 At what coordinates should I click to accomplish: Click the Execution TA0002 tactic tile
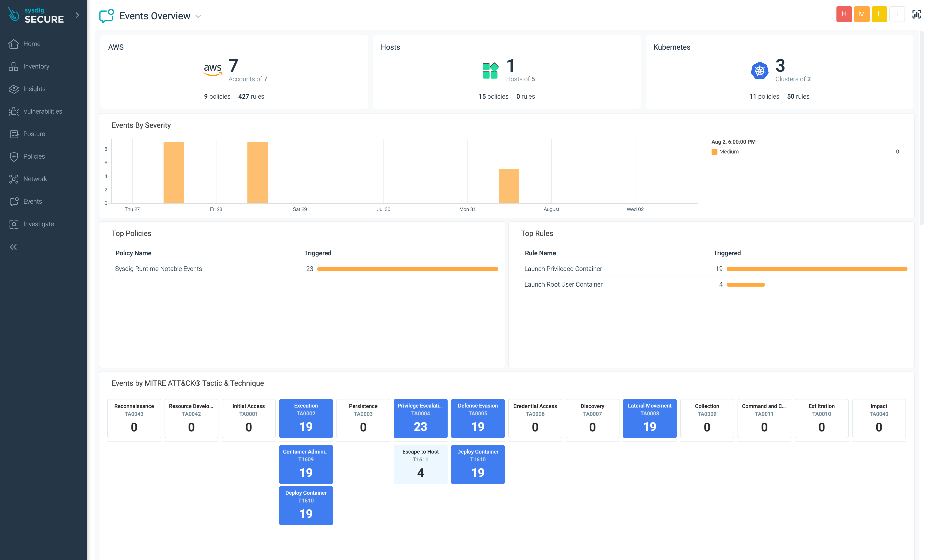(305, 418)
